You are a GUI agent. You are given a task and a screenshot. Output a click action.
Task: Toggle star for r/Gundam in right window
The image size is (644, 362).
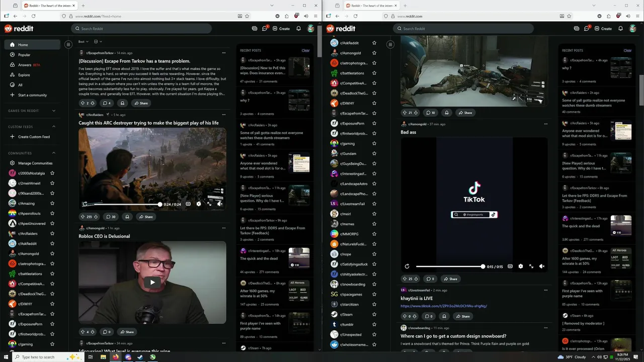coord(374,153)
